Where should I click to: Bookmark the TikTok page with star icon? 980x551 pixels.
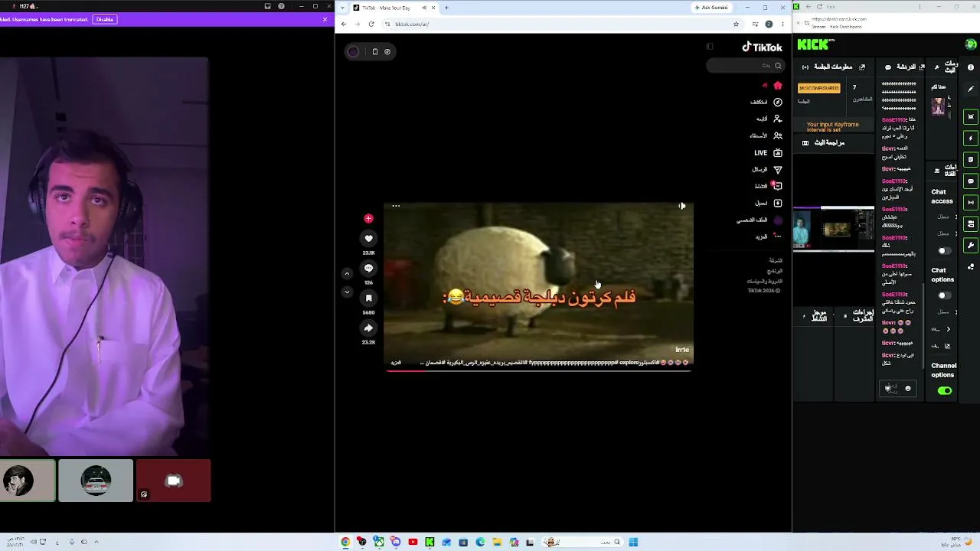point(736,24)
